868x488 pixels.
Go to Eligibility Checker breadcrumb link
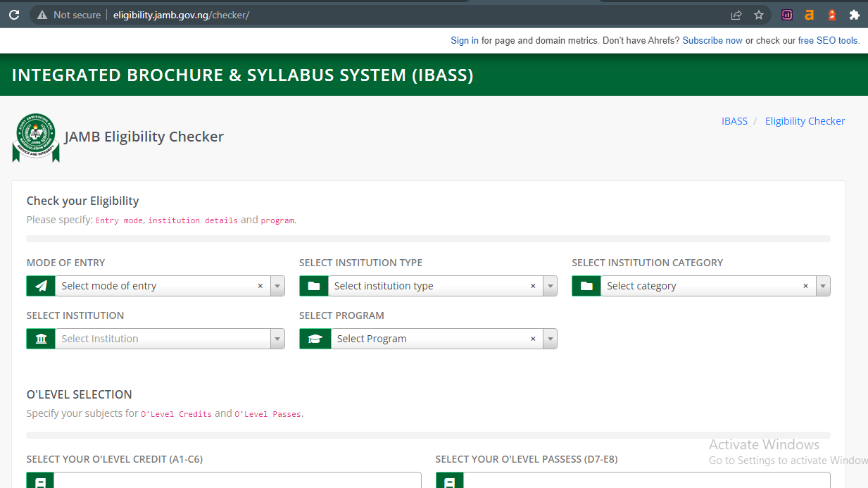pos(805,121)
